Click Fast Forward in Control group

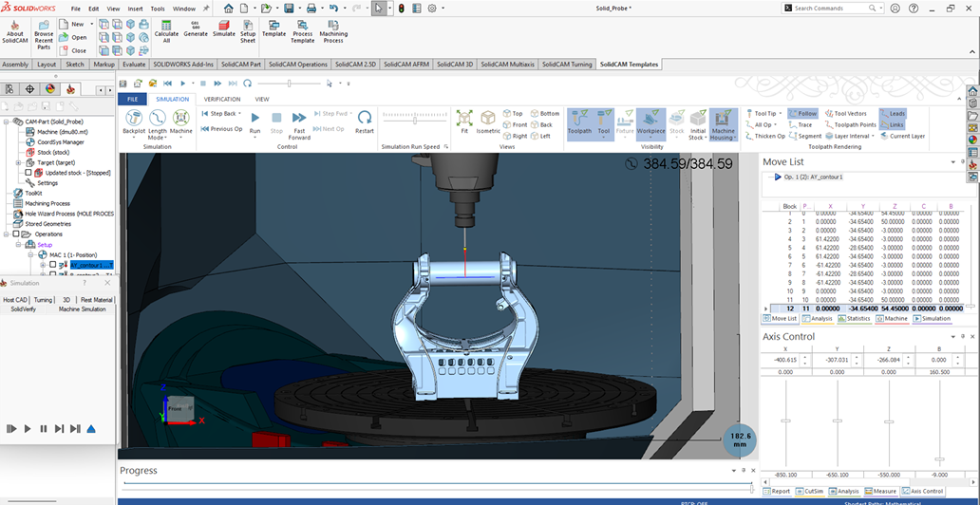pyautogui.click(x=299, y=125)
